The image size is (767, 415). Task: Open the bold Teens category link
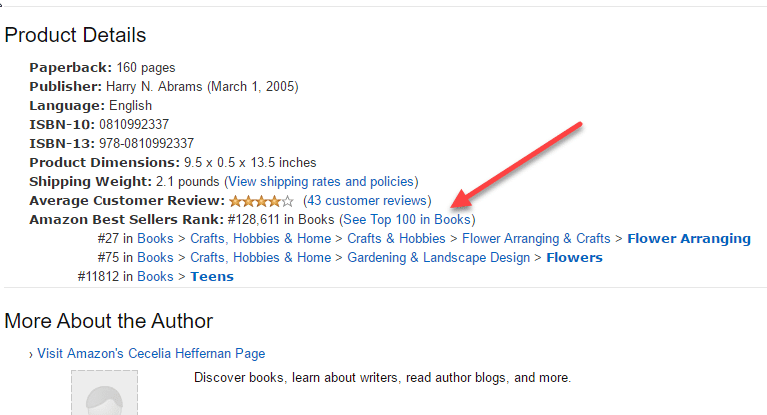[212, 277]
